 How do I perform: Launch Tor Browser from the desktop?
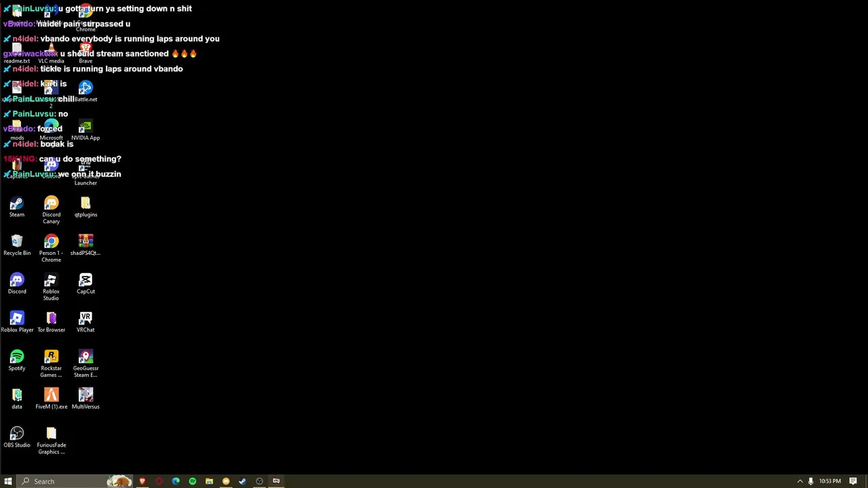click(51, 323)
